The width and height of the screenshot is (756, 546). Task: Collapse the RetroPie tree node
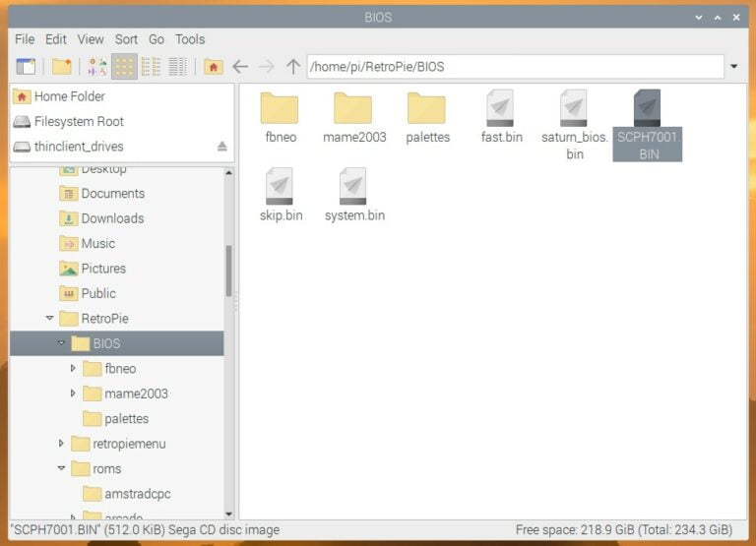click(x=49, y=319)
